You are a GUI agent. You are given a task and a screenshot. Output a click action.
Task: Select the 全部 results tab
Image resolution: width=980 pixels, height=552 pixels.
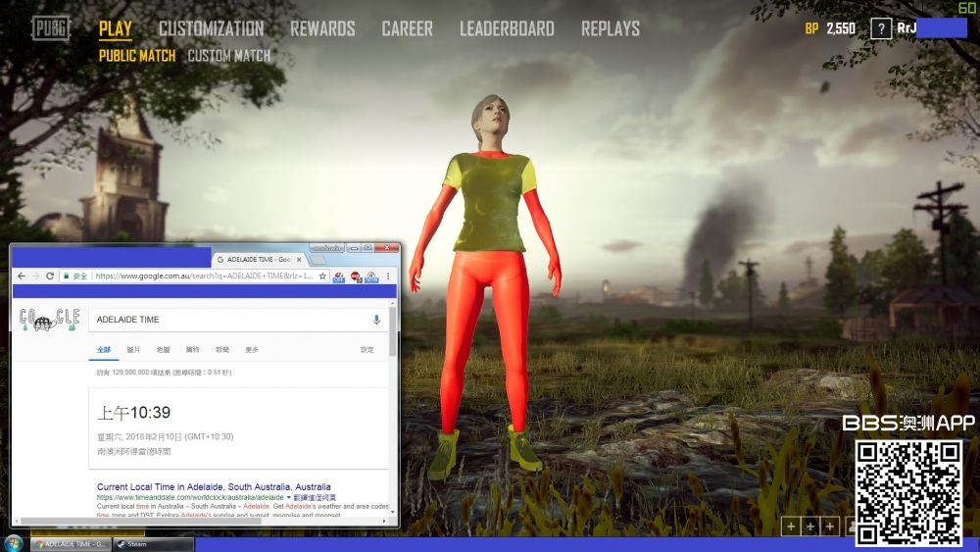click(x=104, y=349)
